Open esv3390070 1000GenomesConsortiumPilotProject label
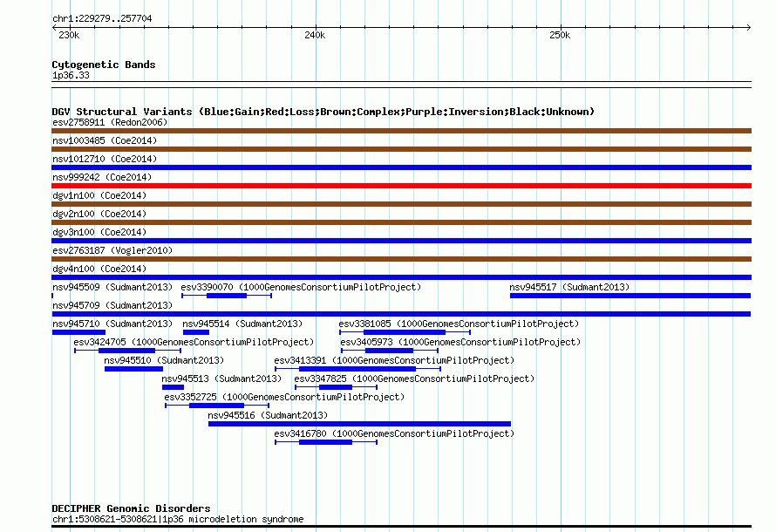This screenshot has width=776, height=532. click(301, 287)
